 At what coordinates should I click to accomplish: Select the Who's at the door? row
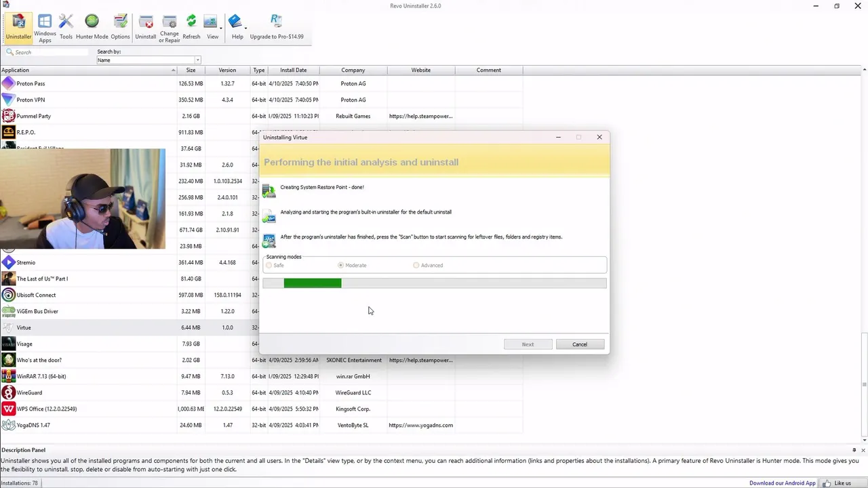[261, 360]
